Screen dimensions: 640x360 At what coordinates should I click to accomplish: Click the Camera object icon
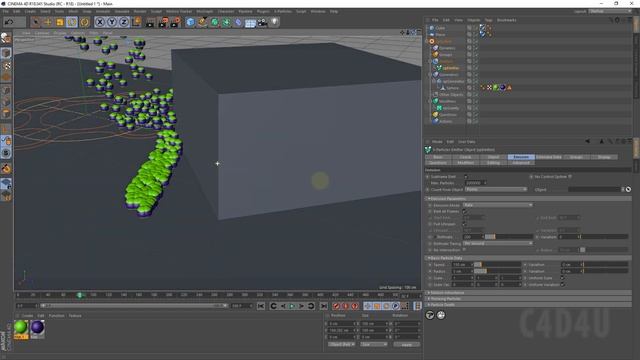tap(262, 22)
